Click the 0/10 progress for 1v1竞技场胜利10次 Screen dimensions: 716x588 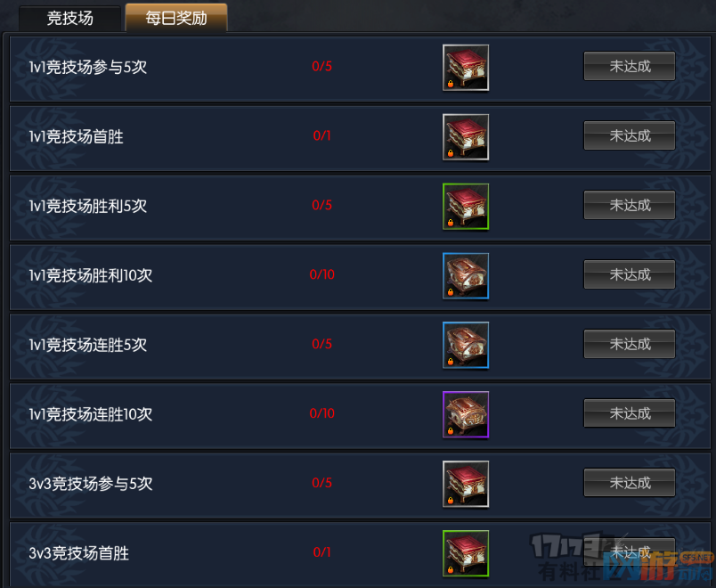(321, 274)
